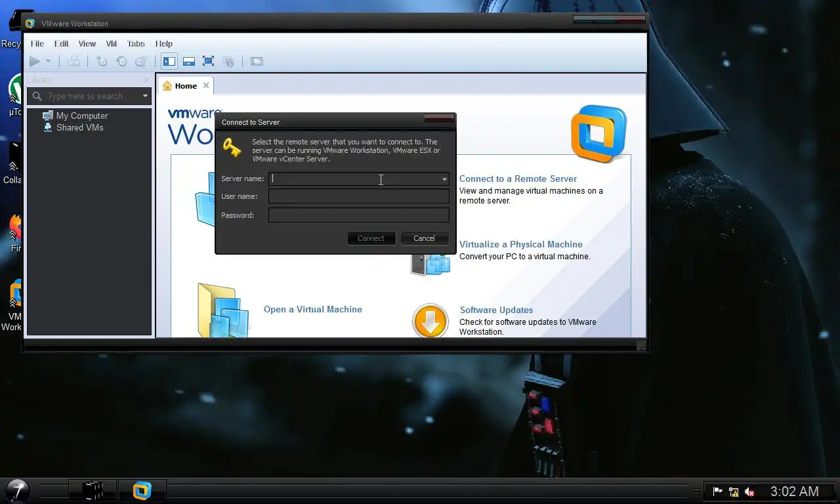This screenshot has width=840, height=504.
Task: Click the Revert to Snapshot toolbar icon
Action: pyautogui.click(x=121, y=61)
